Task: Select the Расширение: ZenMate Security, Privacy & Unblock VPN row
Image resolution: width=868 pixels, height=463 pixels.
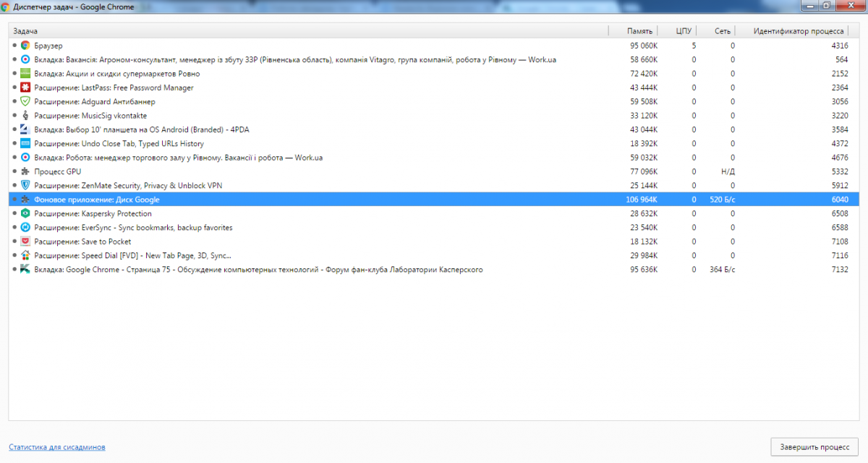Action: click(x=434, y=185)
